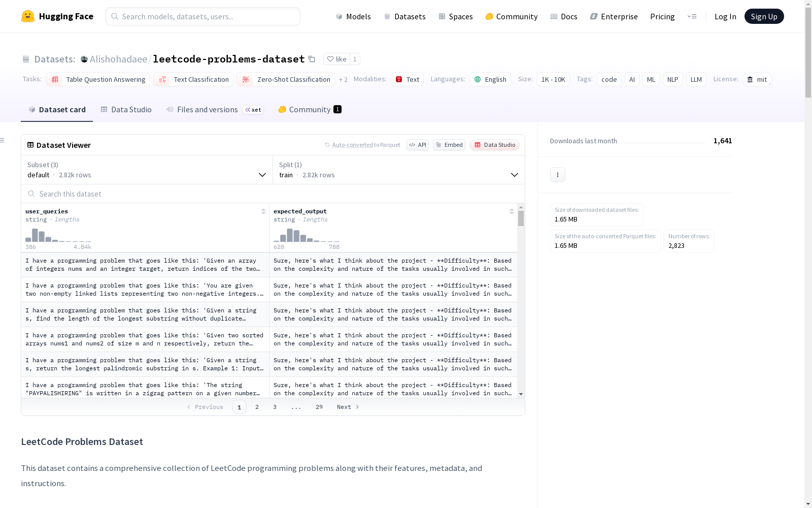Focus the global search box

tap(203, 16)
